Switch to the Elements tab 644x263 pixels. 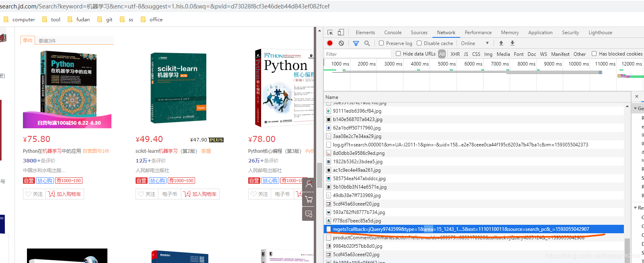pyautogui.click(x=365, y=33)
